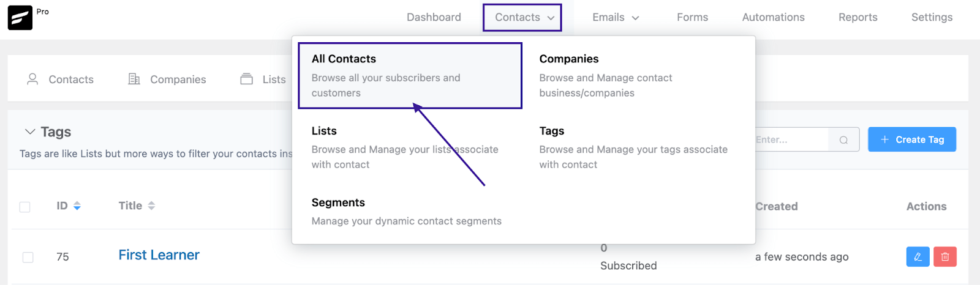The width and height of the screenshot is (980, 285).
Task: Open the Contacts tab with person icon
Action: click(60, 80)
